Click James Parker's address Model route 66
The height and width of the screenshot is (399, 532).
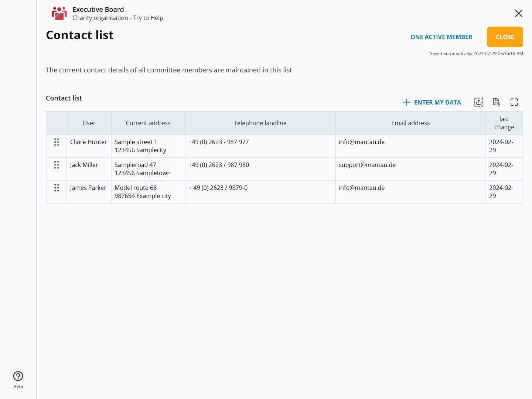136,188
